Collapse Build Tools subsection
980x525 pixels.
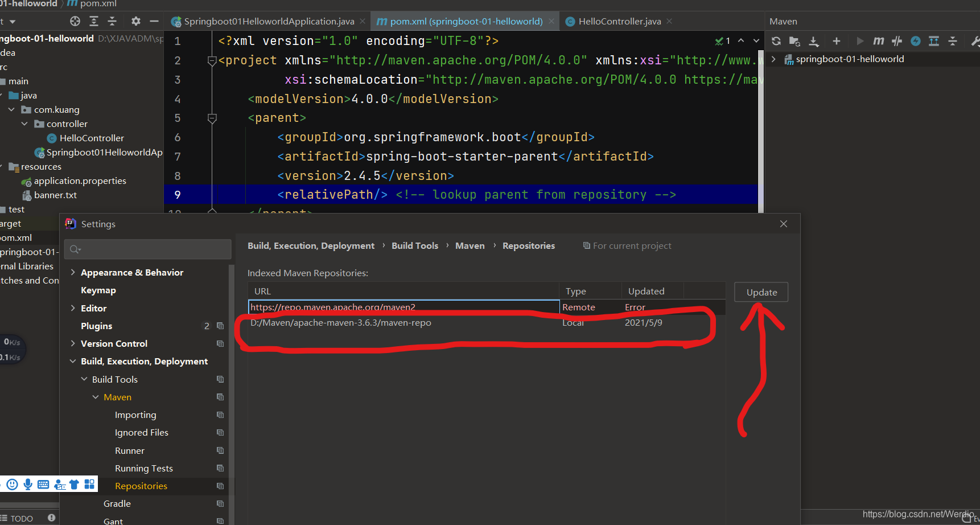pyautogui.click(x=84, y=379)
